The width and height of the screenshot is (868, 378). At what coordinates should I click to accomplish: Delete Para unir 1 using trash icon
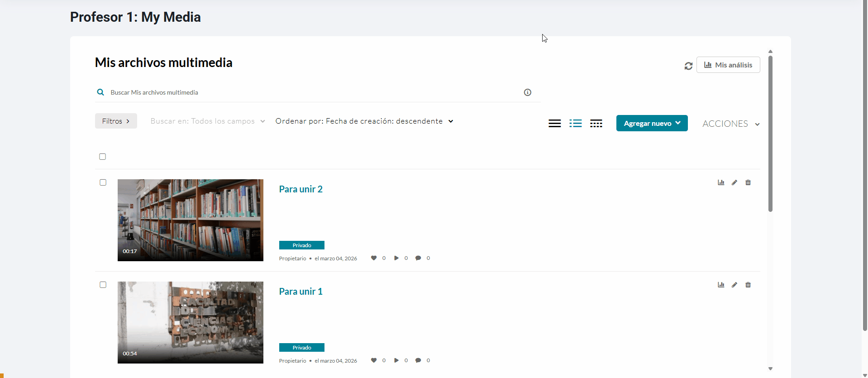click(748, 285)
